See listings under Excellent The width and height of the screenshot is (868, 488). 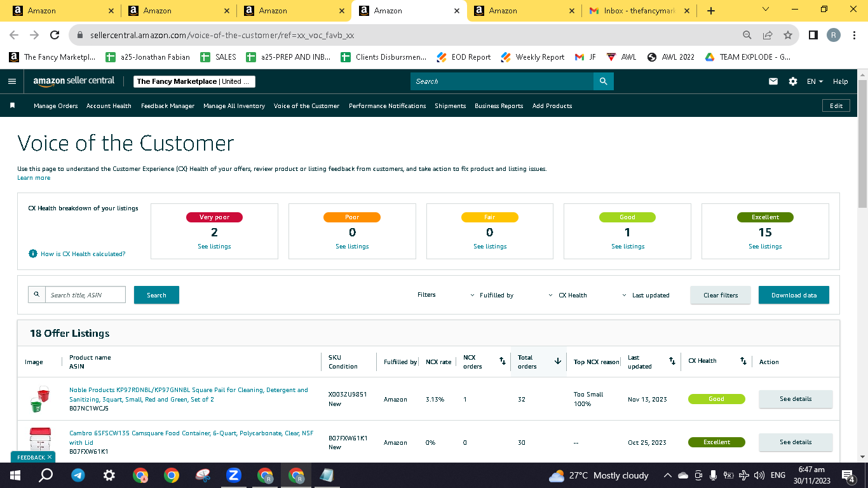765,247
